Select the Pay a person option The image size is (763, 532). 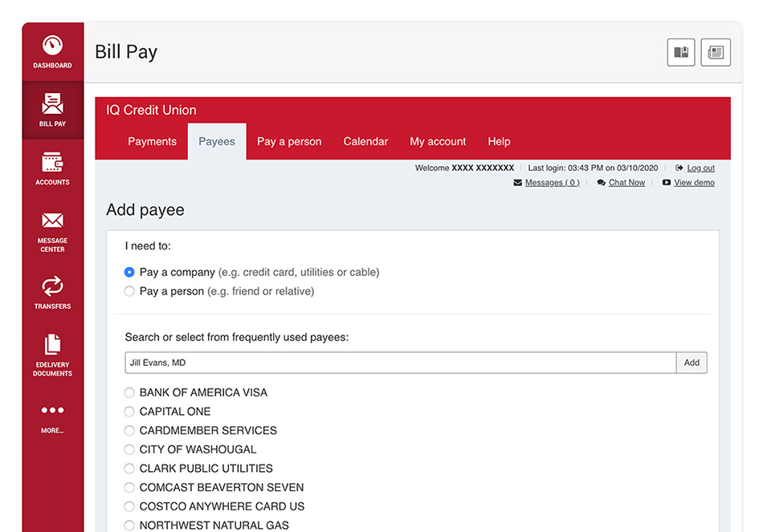coord(129,291)
